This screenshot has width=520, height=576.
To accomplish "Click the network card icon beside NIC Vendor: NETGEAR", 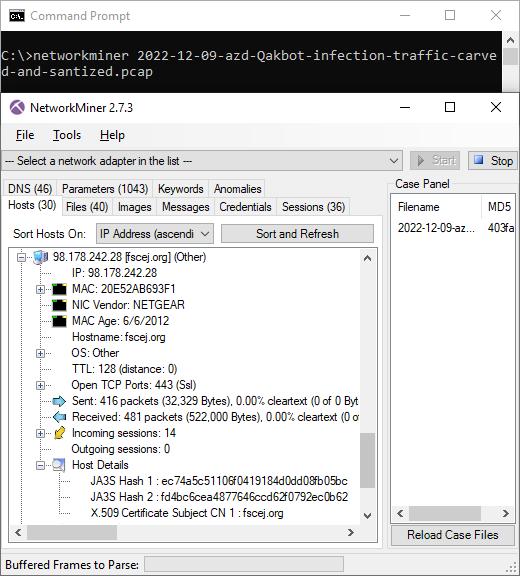I will pos(59,305).
